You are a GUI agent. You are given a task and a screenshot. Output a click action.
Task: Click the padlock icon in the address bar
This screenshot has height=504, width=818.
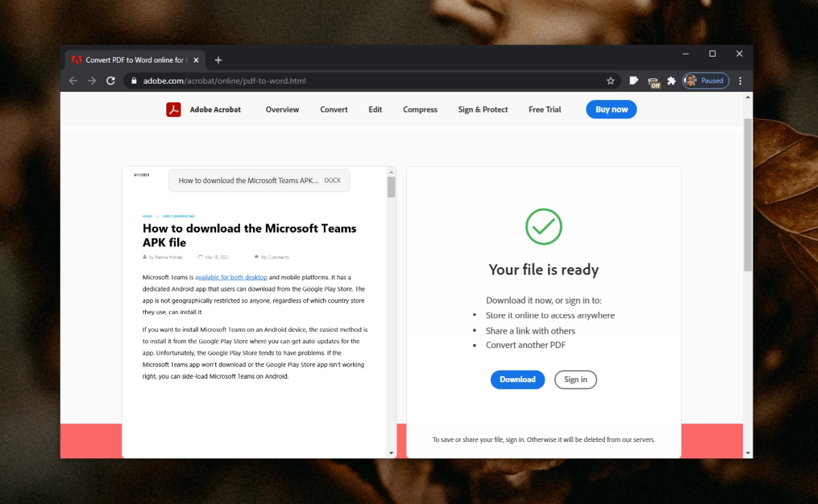pyautogui.click(x=133, y=80)
